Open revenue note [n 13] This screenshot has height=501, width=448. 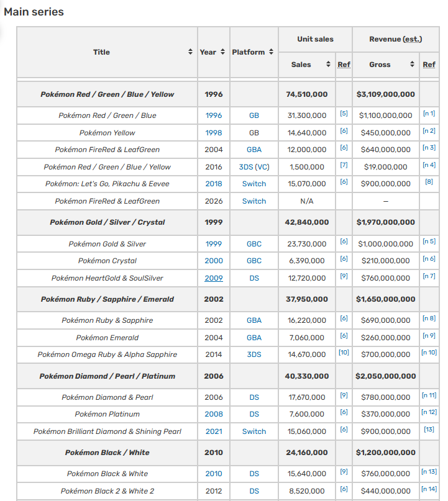click(x=429, y=472)
